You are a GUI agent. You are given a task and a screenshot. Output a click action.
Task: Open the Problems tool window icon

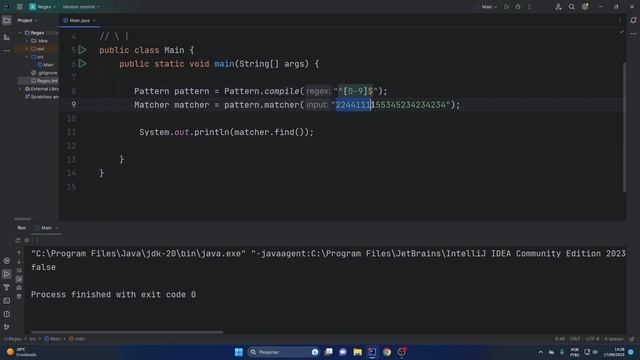(x=7, y=314)
